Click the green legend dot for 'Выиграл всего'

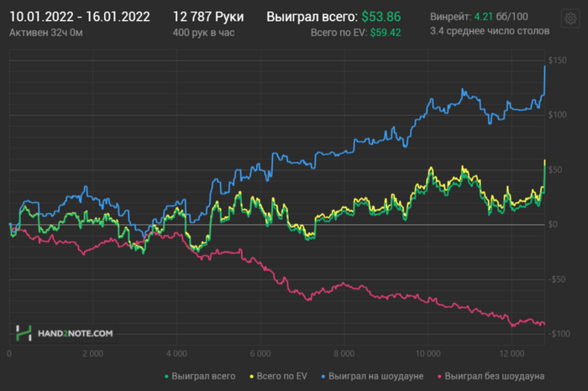click(x=166, y=377)
